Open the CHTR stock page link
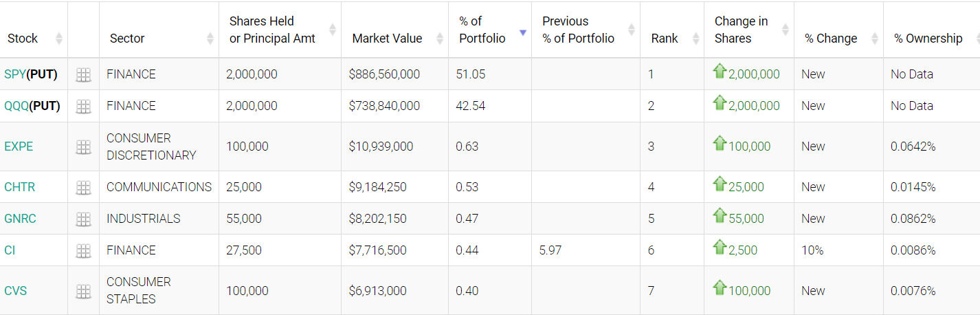 (19, 187)
